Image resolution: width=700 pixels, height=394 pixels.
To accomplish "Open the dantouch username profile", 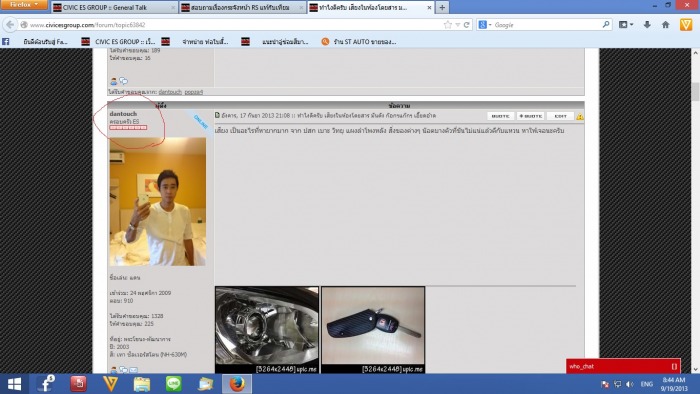I will (123, 114).
